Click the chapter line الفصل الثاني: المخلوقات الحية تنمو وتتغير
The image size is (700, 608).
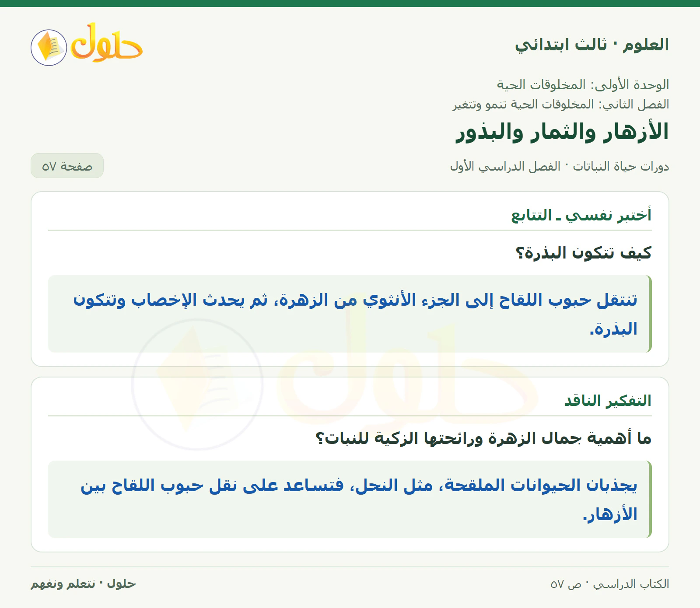pyautogui.click(x=561, y=104)
